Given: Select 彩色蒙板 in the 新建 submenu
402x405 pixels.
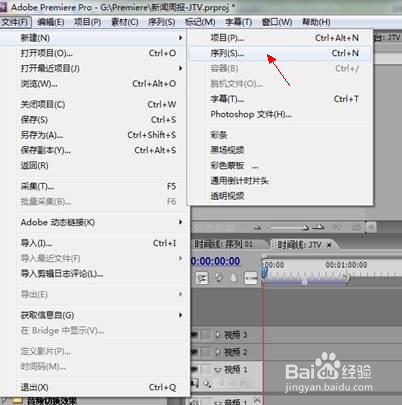Looking at the screenshot, I should 280,165.
